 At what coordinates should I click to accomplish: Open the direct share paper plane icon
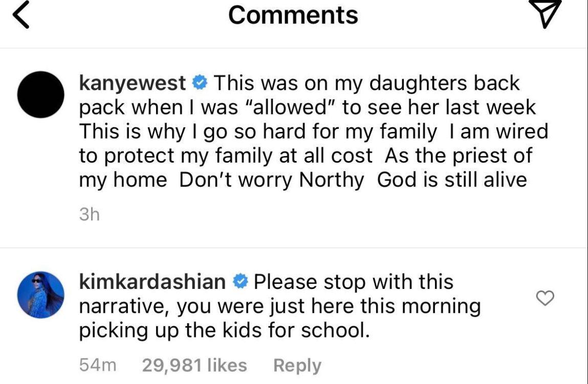(x=544, y=14)
